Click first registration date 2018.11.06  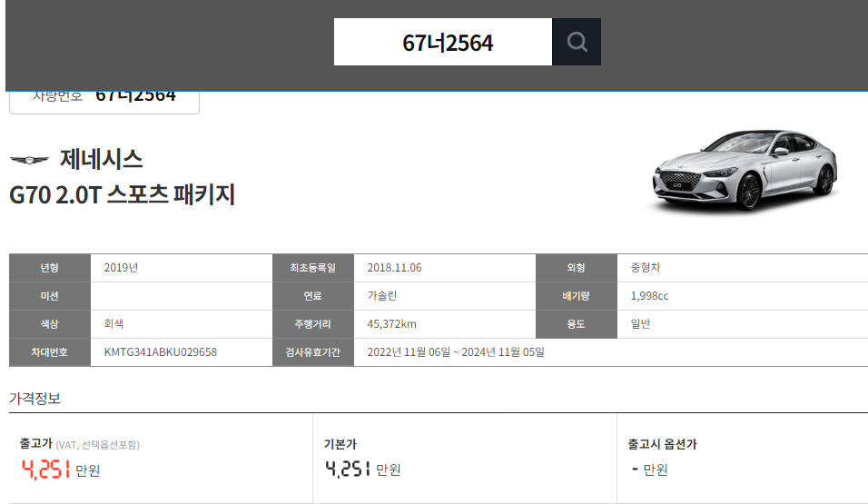(394, 268)
